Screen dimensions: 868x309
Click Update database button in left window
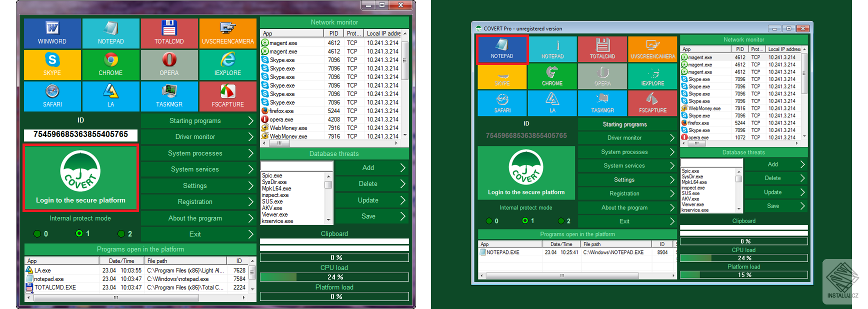tap(371, 200)
